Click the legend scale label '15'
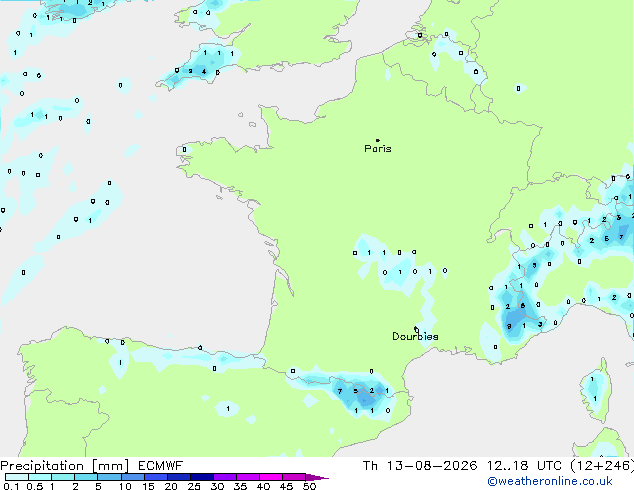This screenshot has height=490, width=634. (148, 486)
